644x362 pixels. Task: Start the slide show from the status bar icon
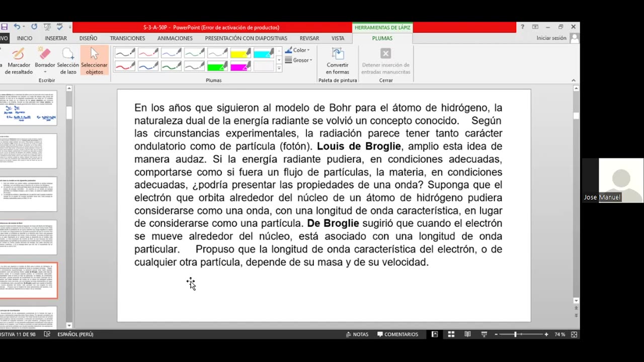tap(484, 334)
